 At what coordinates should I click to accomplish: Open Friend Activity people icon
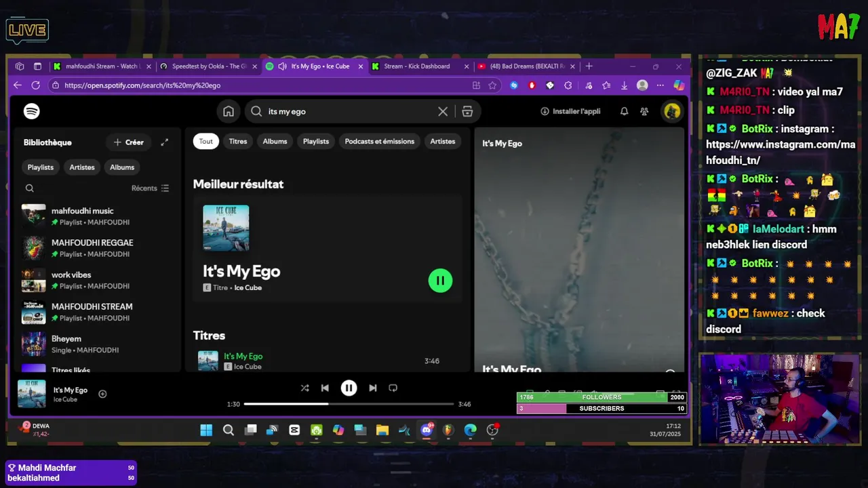644,111
